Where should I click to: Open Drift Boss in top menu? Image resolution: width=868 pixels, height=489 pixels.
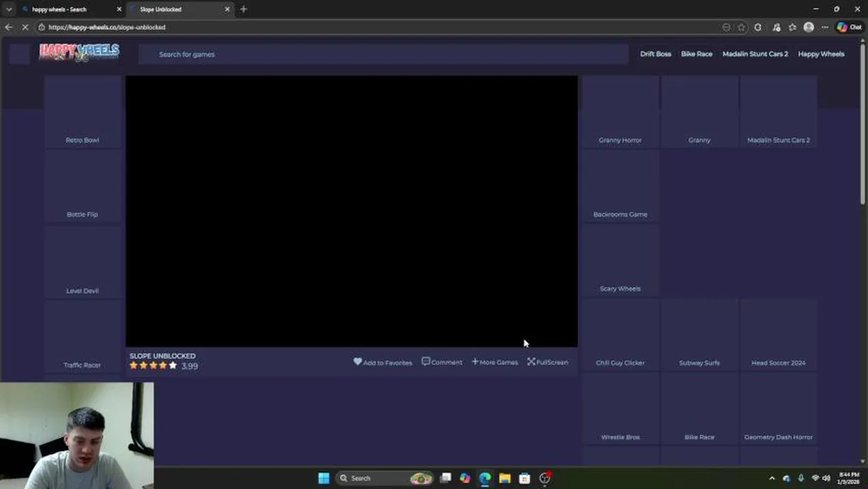point(655,54)
